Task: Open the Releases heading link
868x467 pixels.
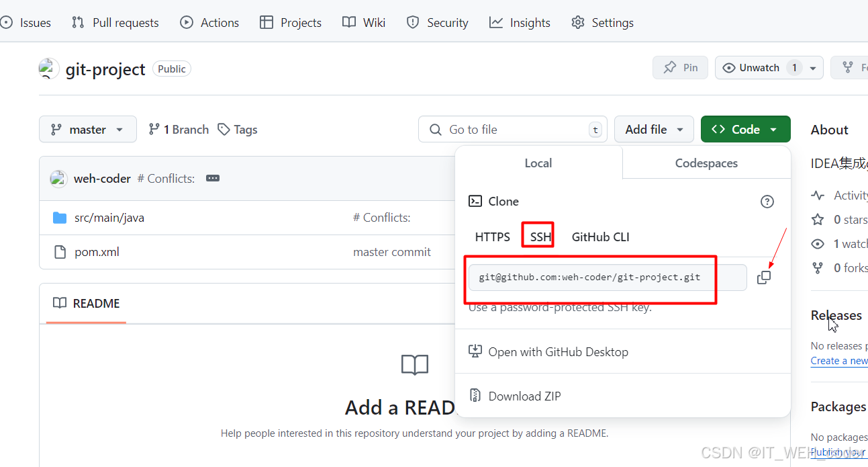Action: click(836, 315)
